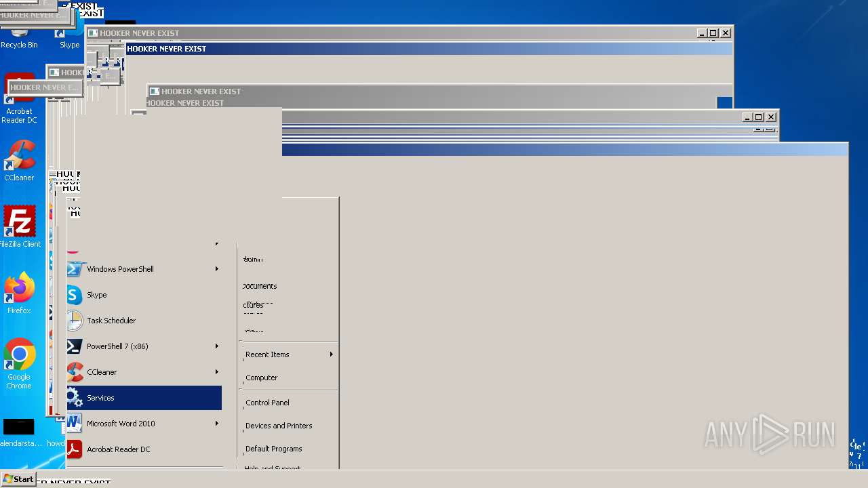Select the black calendar file desktop thumbnail
This screenshot has height=488, width=868.
coord(18,427)
